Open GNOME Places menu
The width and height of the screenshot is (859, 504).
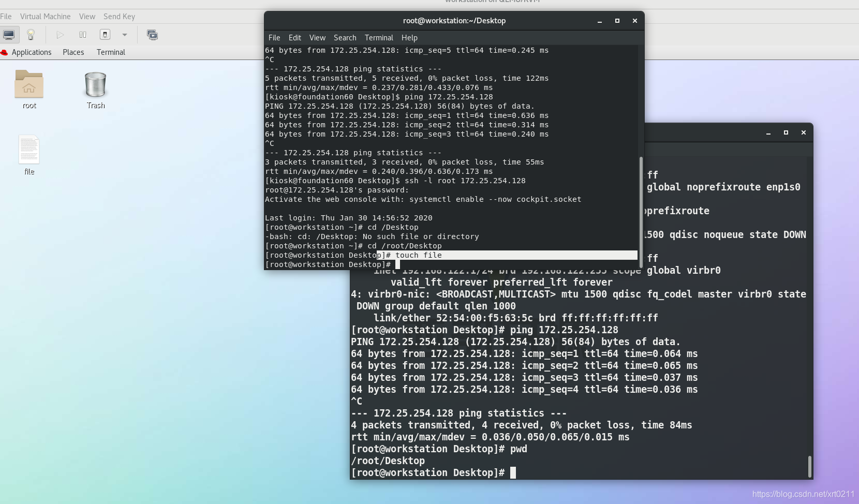tap(73, 52)
